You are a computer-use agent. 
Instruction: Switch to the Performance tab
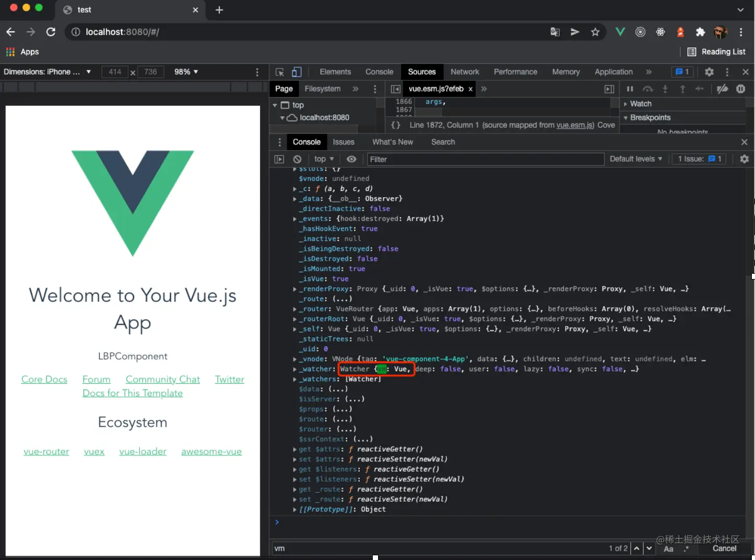pos(516,72)
